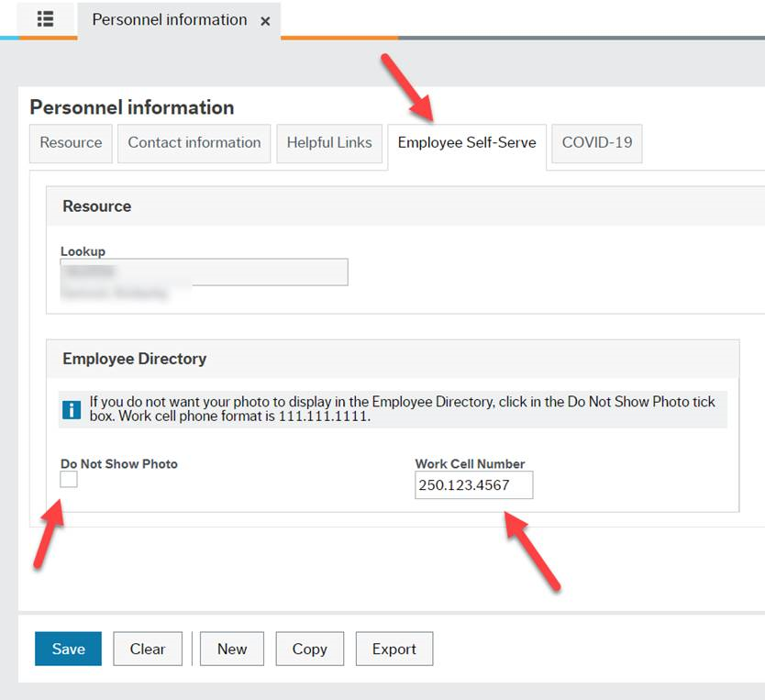Select the Helpful Links tab
765x700 pixels.
click(x=329, y=143)
